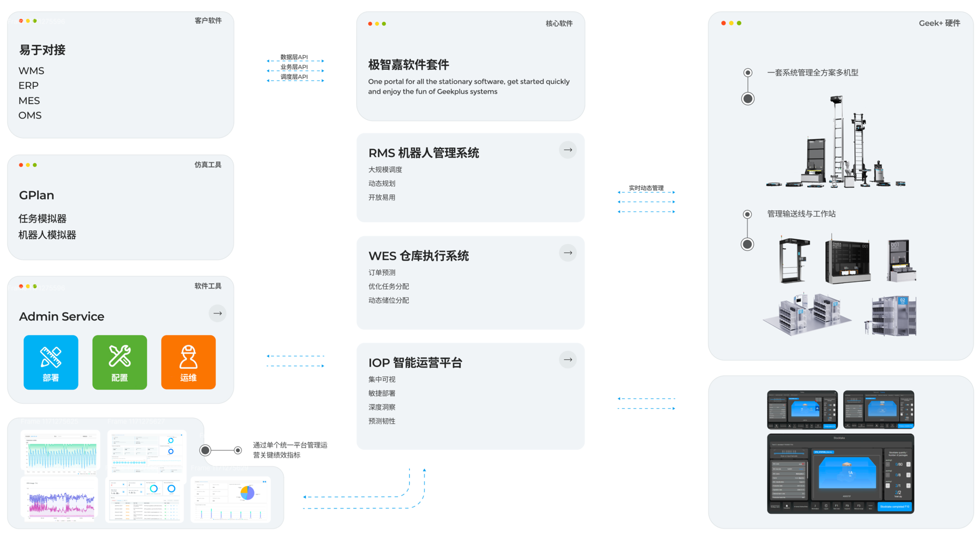Select WMS in customer software list
Screen dimensions: 980x538
[x=31, y=70]
